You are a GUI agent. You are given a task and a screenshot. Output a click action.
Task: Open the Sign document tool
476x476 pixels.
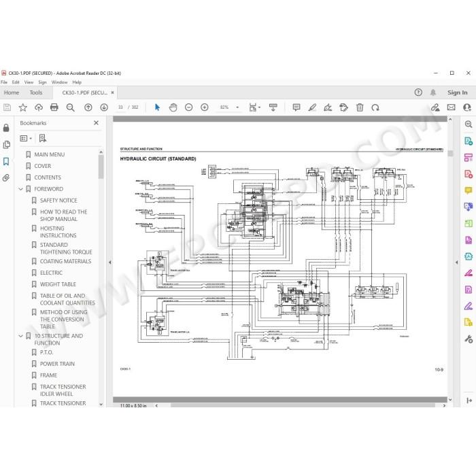328,107
